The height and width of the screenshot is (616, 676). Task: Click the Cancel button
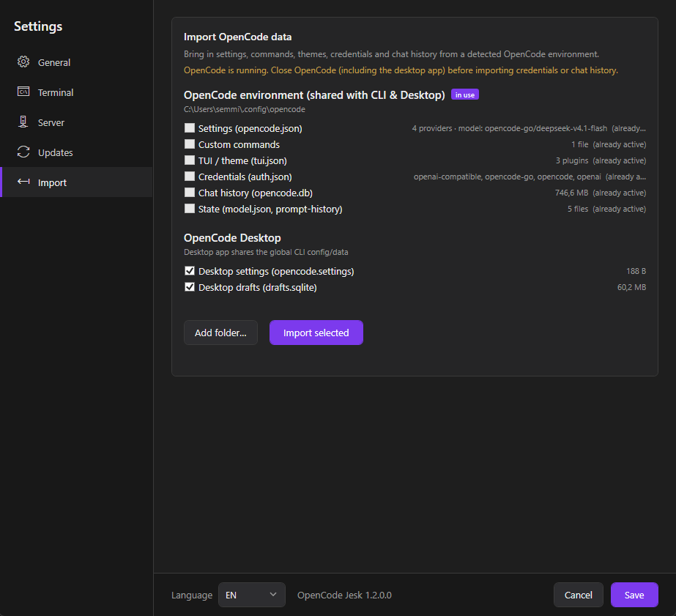tap(578, 595)
